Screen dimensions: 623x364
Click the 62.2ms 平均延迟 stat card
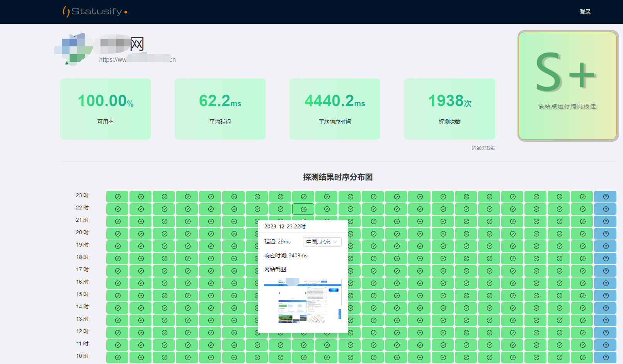[220, 109]
